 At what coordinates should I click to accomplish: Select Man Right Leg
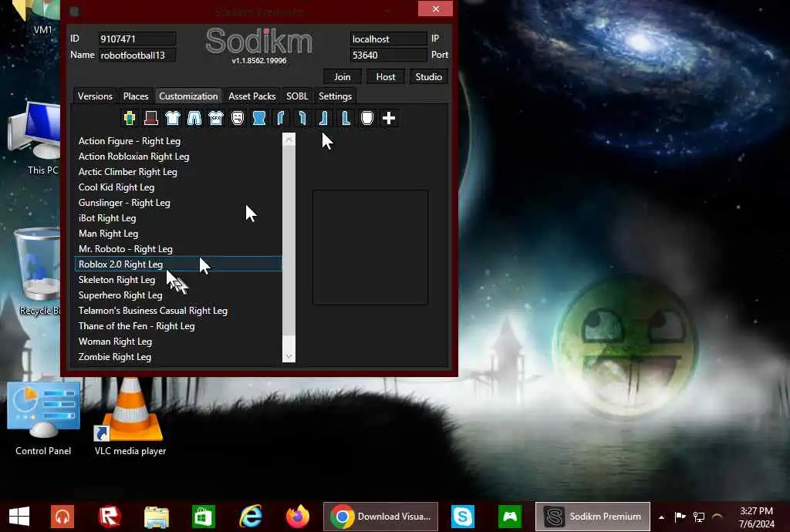[x=178, y=234]
